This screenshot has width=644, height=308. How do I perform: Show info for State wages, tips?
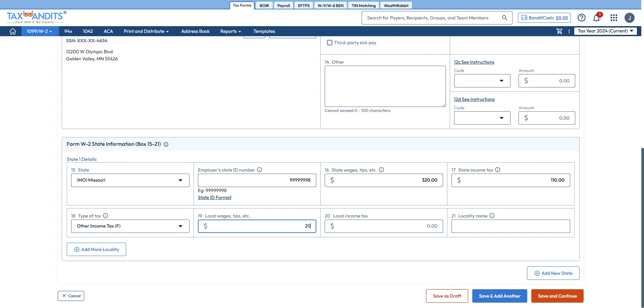pyautogui.click(x=381, y=170)
